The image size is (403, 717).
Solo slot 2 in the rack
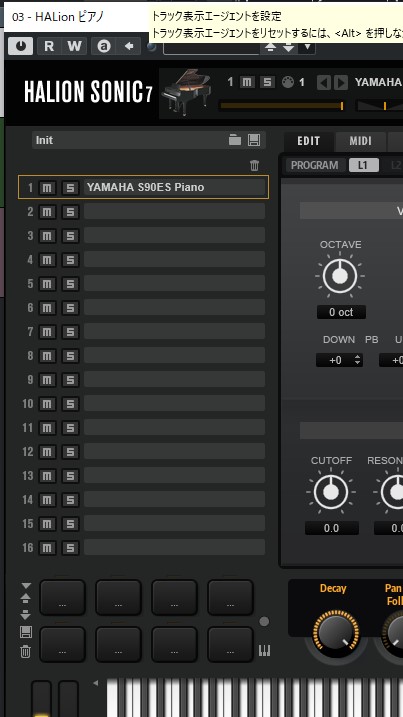70,212
